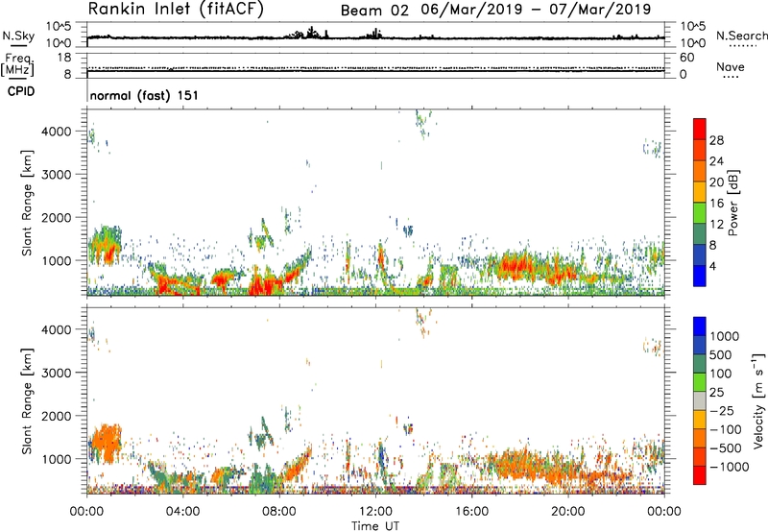Click the '4000' tick of the power panel
Image resolution: width=768 pixels, height=532 pixels.
(57, 132)
